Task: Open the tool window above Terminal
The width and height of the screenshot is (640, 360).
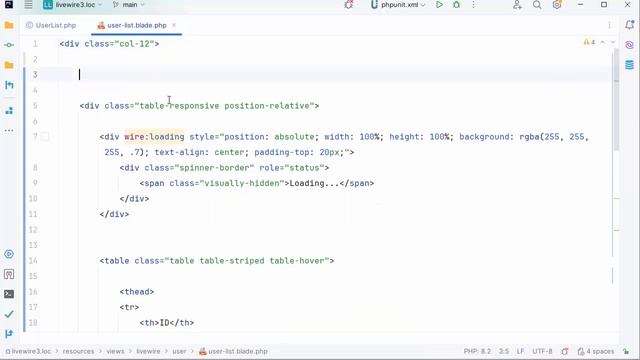Action: pos(9,274)
